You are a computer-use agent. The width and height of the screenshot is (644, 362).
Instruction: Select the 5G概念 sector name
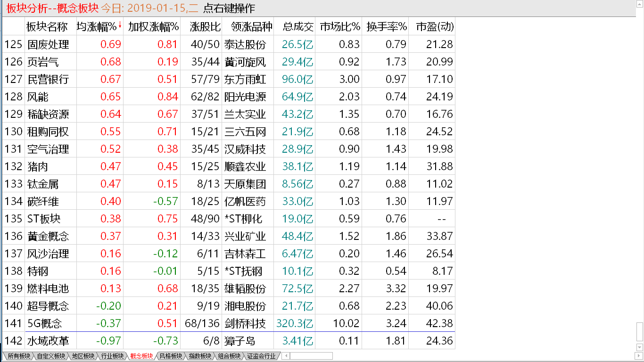point(45,323)
